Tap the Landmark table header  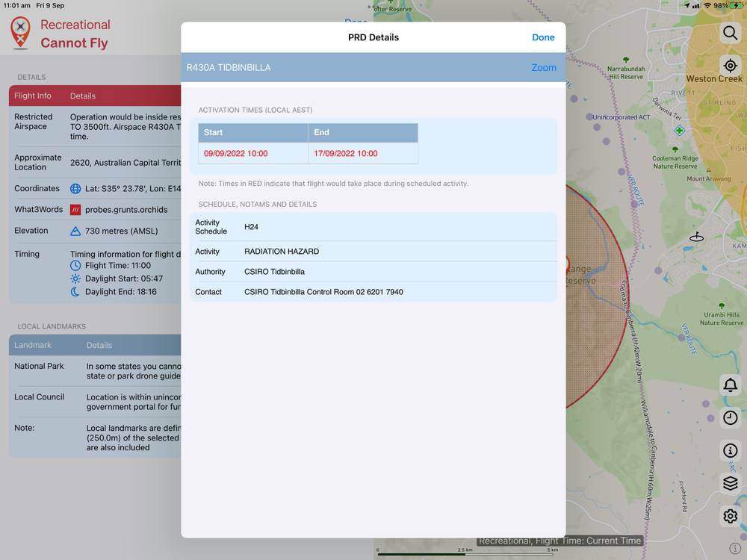(32, 345)
